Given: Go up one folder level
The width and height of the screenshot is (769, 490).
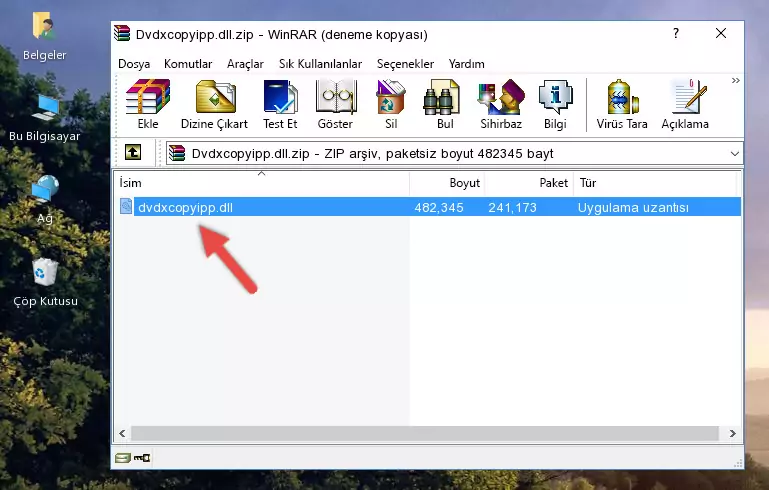Looking at the screenshot, I should 133,153.
